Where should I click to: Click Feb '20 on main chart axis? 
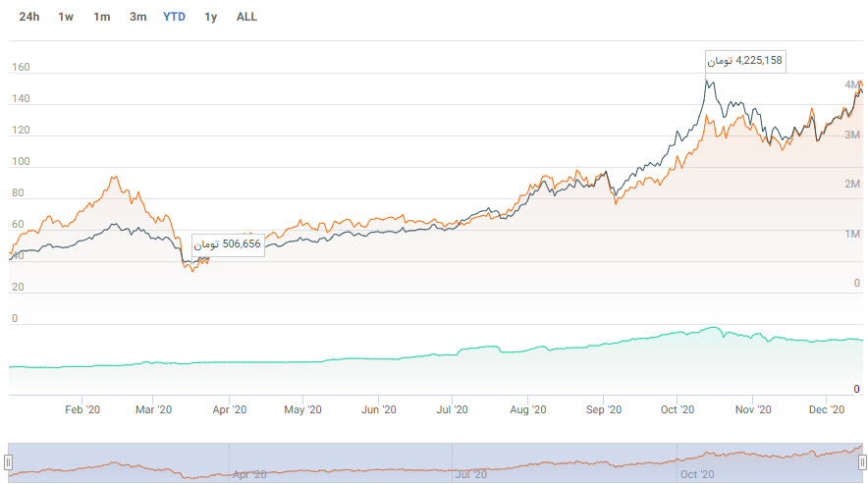click(x=81, y=409)
